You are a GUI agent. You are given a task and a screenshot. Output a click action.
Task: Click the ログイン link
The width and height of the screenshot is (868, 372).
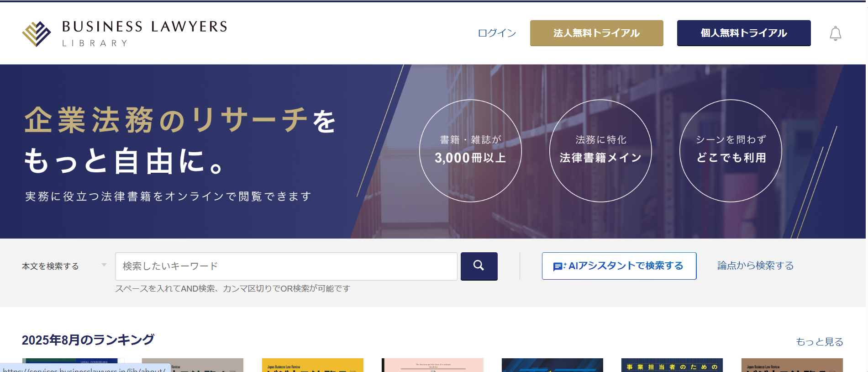[x=496, y=33]
